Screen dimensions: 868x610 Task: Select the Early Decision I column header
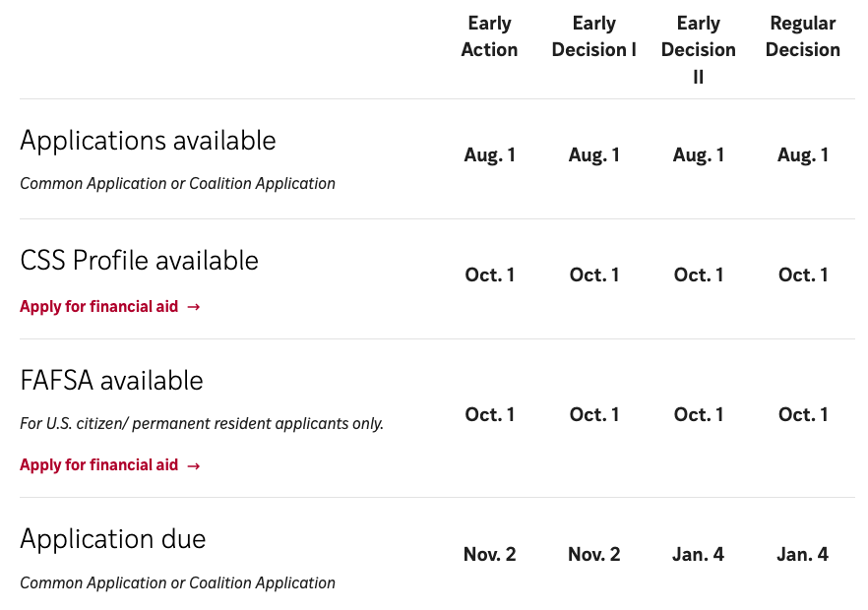[x=594, y=36]
